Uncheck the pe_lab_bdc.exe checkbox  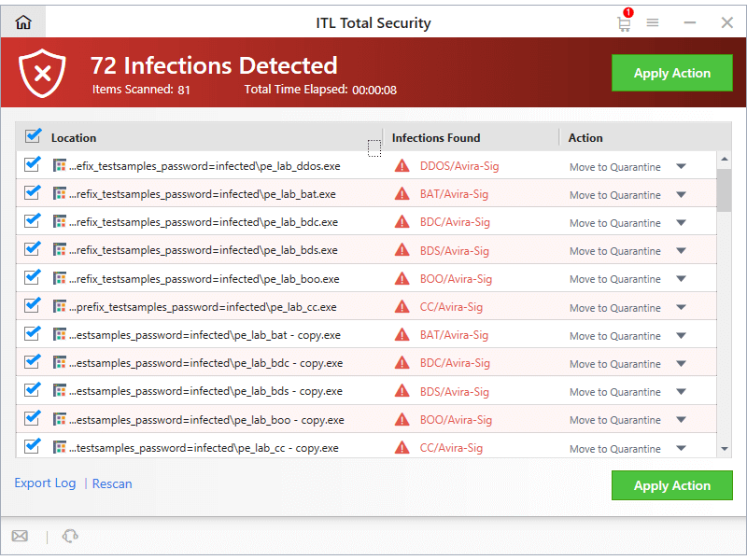[33, 220]
